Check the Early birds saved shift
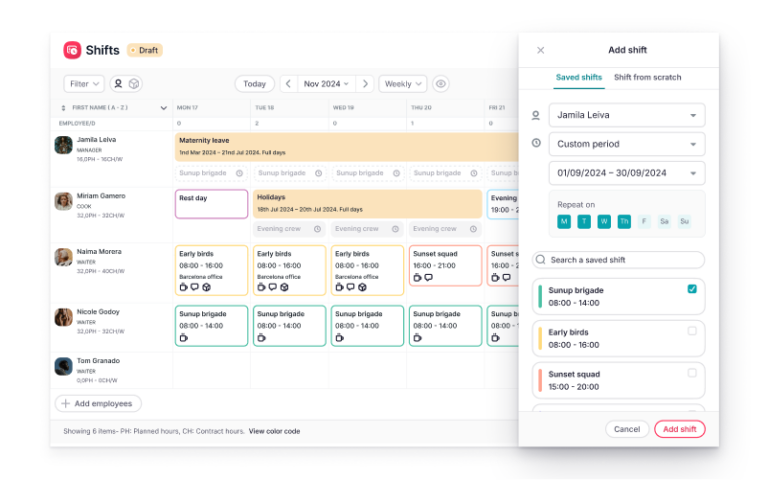The image size is (768, 480). coord(692,331)
